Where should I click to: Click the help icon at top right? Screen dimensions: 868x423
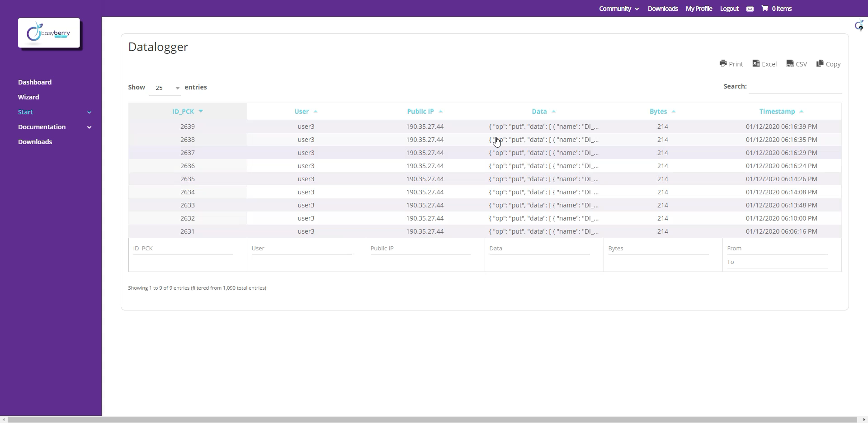coord(859,26)
